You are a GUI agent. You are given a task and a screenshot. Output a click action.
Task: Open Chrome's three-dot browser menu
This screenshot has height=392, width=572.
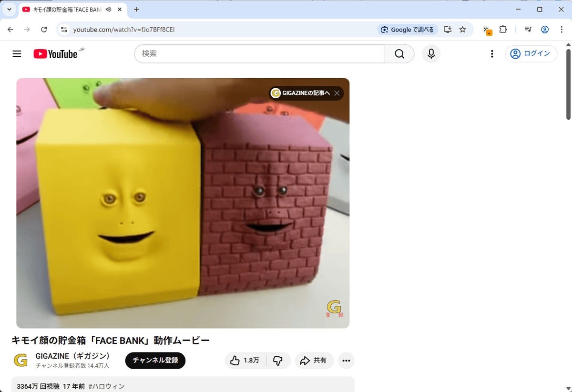562,30
